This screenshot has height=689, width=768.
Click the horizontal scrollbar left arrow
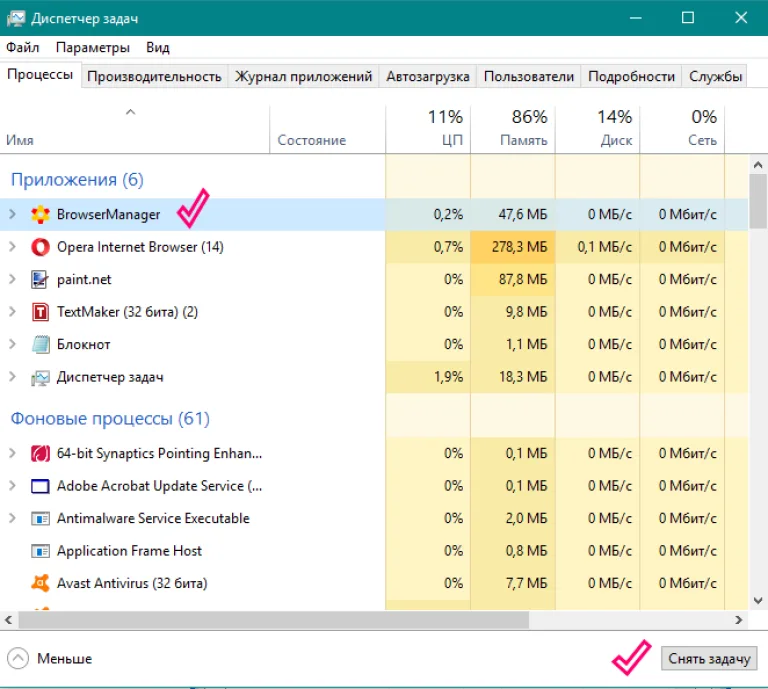click(9, 620)
